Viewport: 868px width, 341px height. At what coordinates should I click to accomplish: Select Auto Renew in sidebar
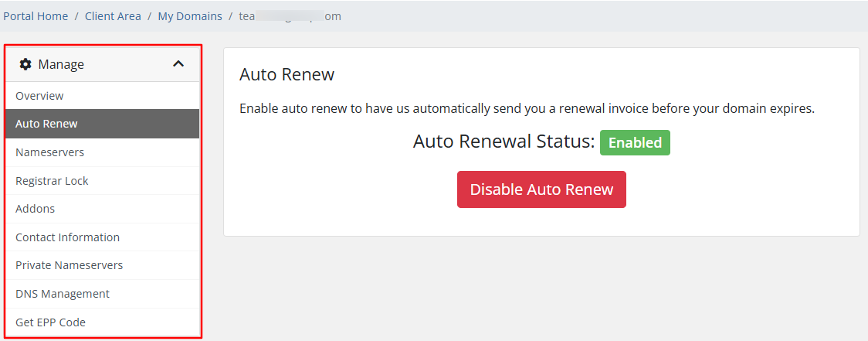[46, 124]
